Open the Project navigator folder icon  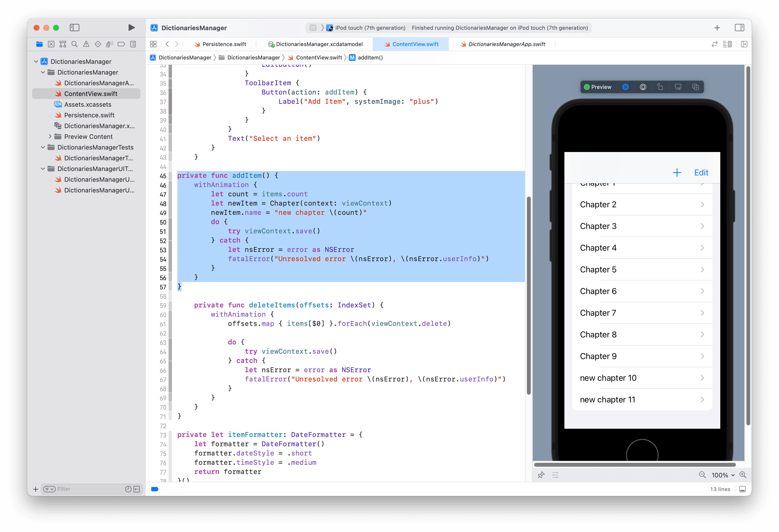tap(39, 44)
